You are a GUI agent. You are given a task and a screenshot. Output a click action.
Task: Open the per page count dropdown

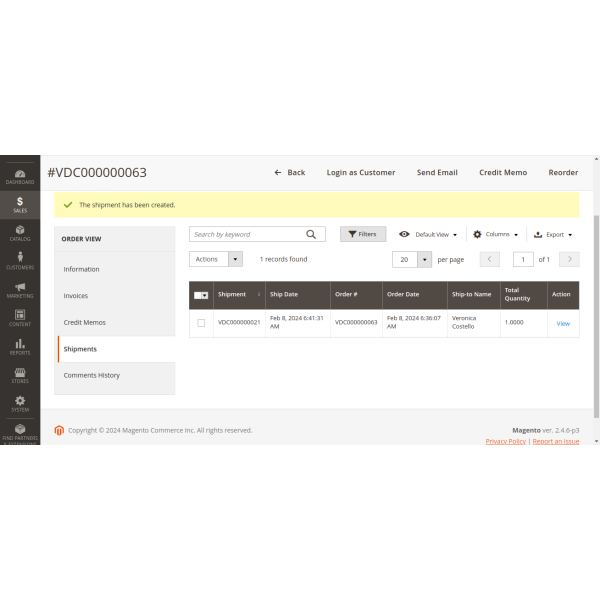click(x=424, y=259)
